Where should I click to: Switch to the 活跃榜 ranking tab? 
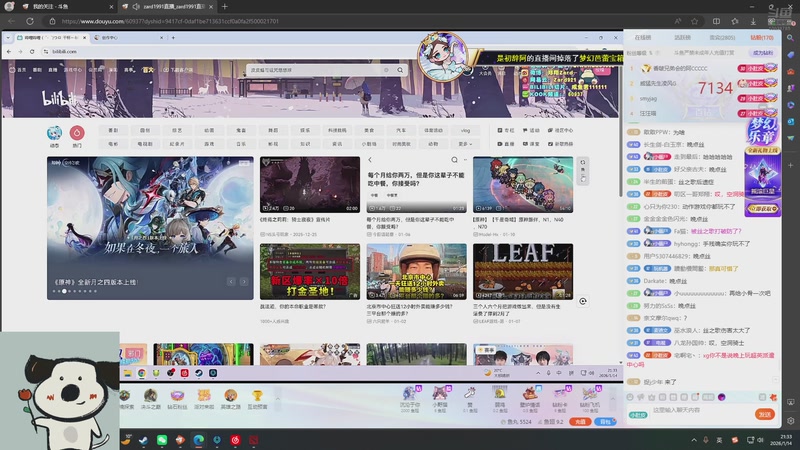coord(682,38)
